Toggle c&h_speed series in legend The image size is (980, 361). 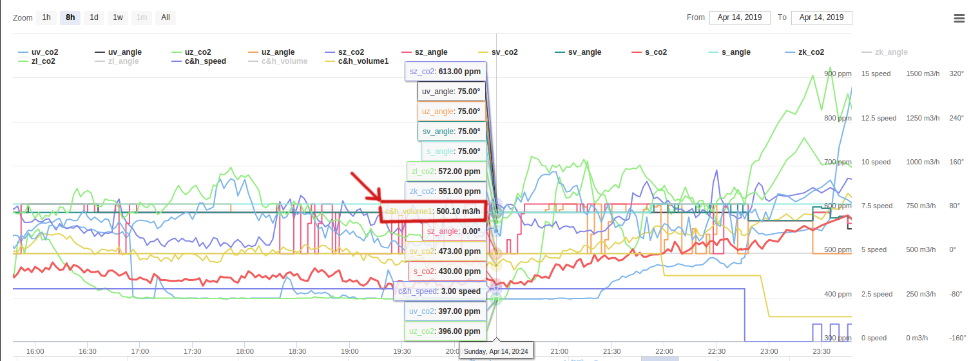(198, 61)
